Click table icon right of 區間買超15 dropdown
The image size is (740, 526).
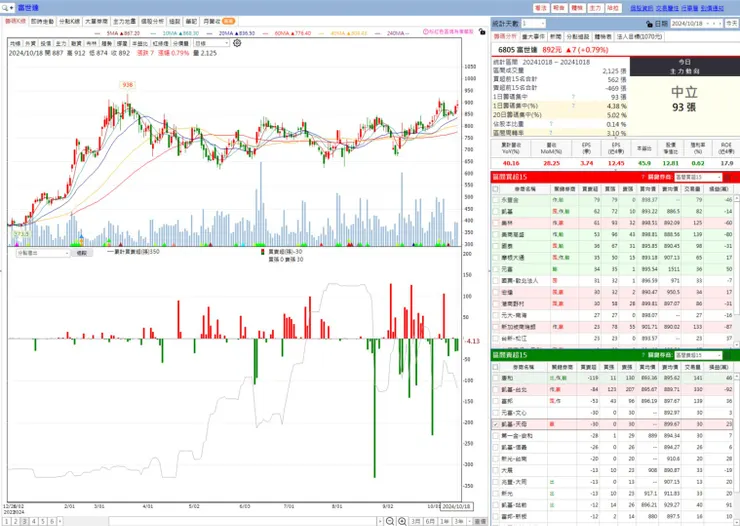pyautogui.click(x=727, y=177)
